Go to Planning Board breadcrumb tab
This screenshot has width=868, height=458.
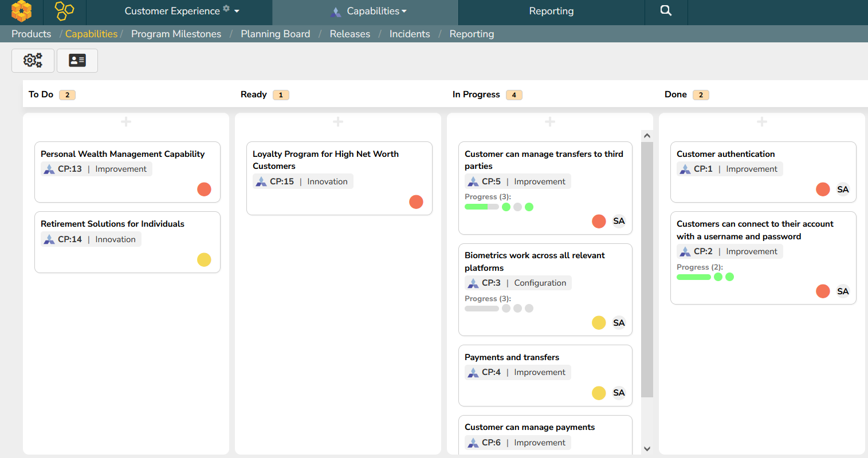tap(275, 34)
